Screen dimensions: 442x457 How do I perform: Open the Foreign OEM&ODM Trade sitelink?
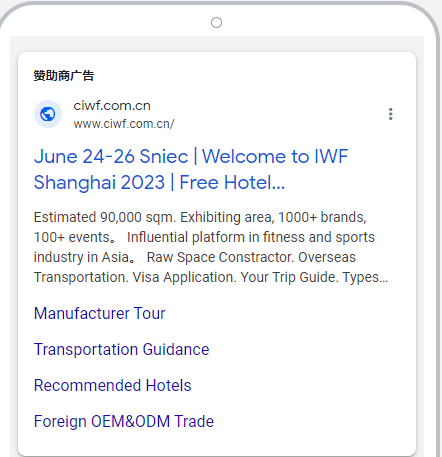tap(124, 421)
